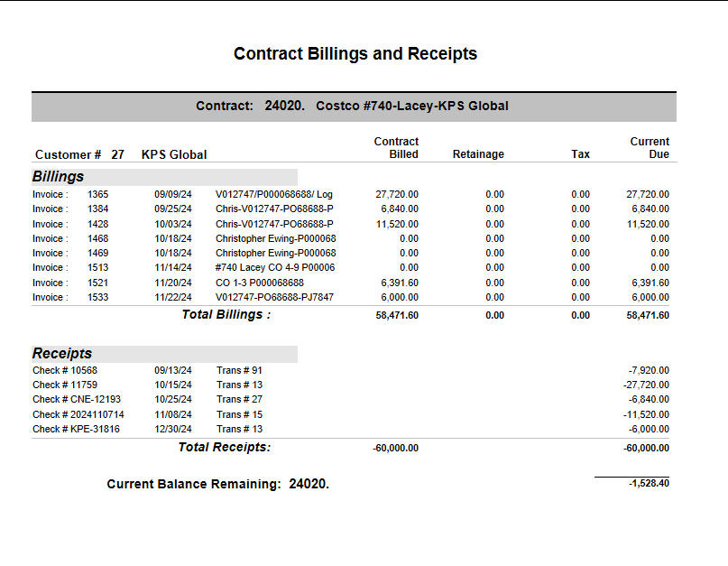The width and height of the screenshot is (728, 566).
Task: Click the 'Retainage' column header
Action: coord(478,154)
